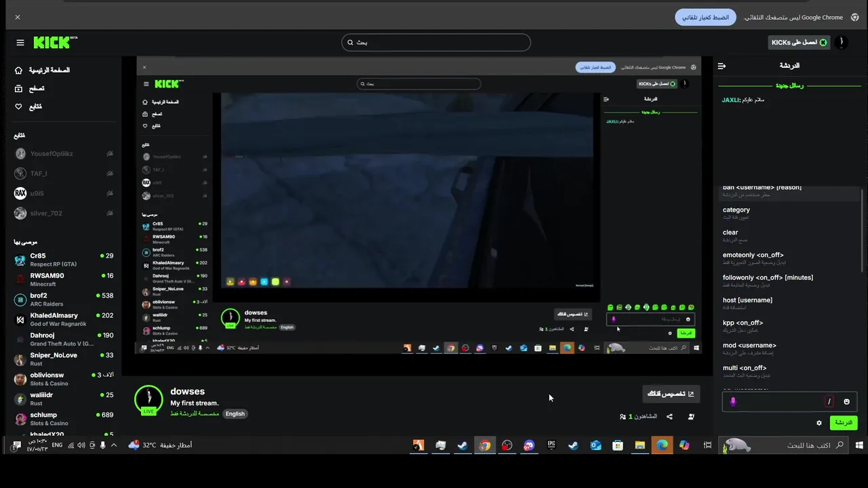Image resolution: width=868 pixels, height=488 pixels.
Task: Click the dowses channel avatar with LIVE badge
Action: click(x=149, y=400)
